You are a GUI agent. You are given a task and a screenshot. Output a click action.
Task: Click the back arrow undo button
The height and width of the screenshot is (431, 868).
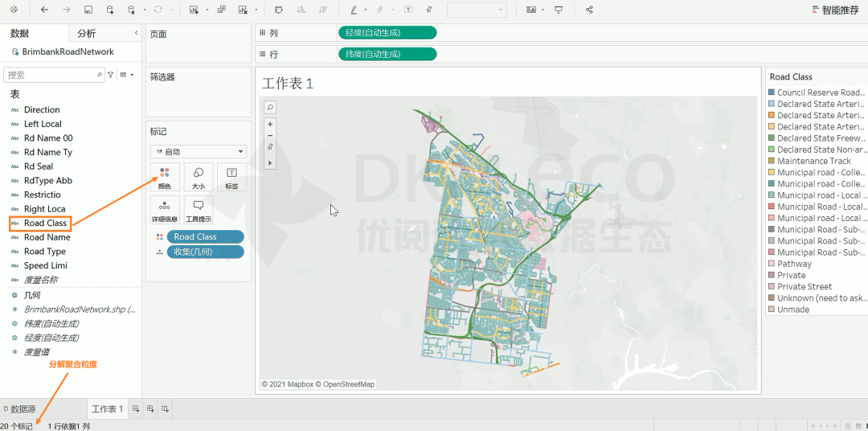click(44, 10)
